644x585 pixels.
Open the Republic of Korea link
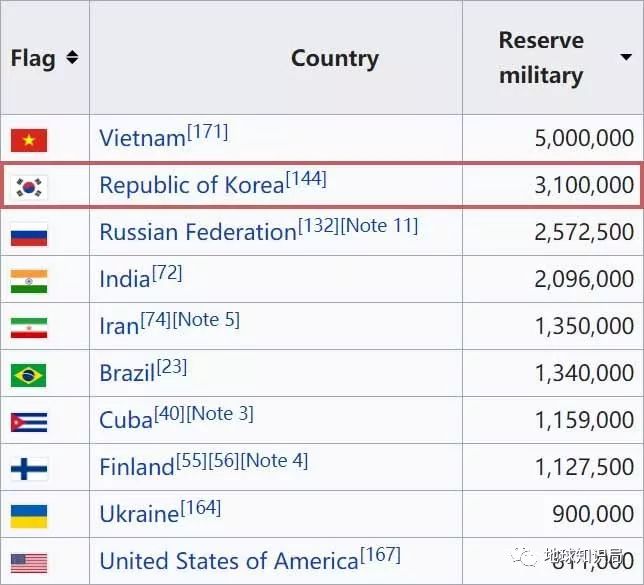tap(191, 186)
